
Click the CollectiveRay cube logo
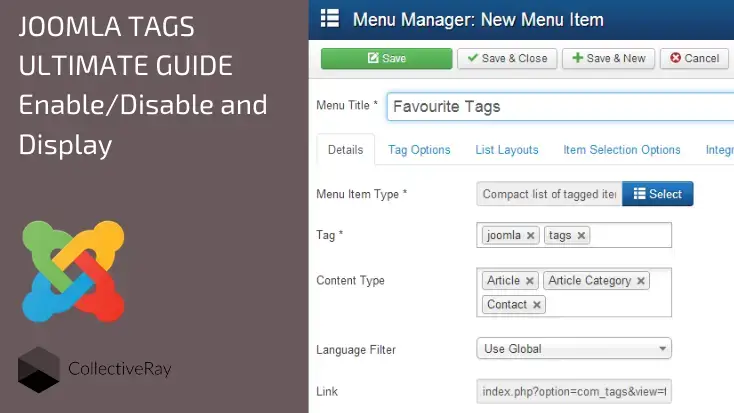(x=39, y=369)
